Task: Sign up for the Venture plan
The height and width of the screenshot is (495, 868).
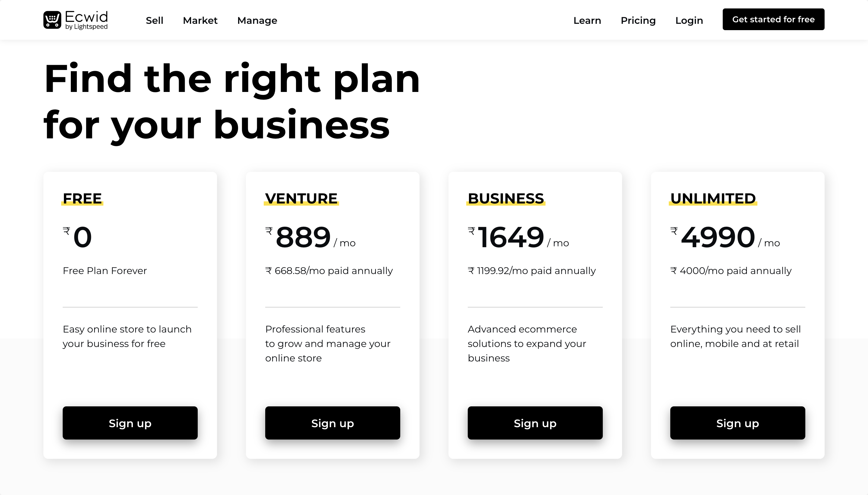Action: pos(332,423)
